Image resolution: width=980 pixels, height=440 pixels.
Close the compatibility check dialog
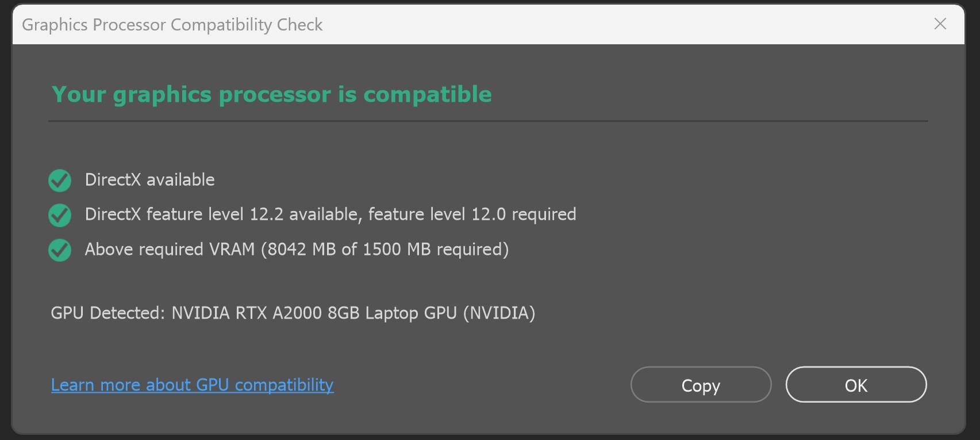pyautogui.click(x=940, y=24)
